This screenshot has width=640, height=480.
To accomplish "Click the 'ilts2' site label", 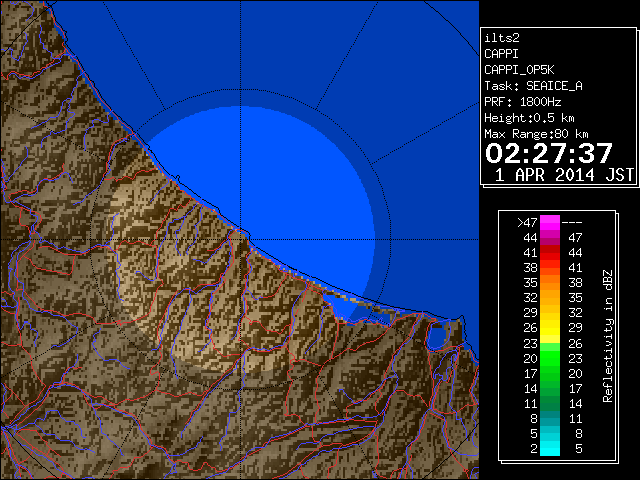I will pos(502,38).
